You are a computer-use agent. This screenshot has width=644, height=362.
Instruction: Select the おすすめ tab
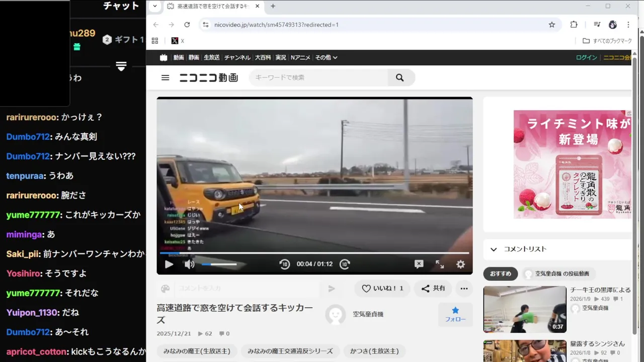[501, 274]
